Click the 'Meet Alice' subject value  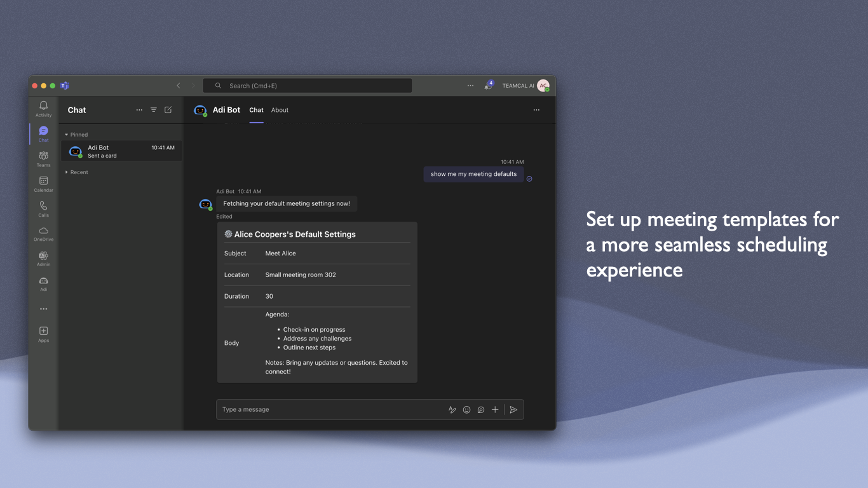click(x=280, y=254)
